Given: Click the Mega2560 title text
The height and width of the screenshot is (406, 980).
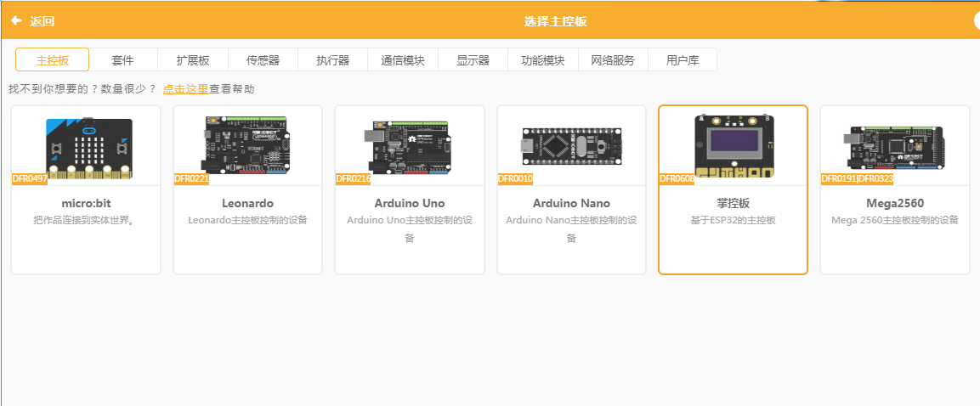Looking at the screenshot, I should (895, 203).
